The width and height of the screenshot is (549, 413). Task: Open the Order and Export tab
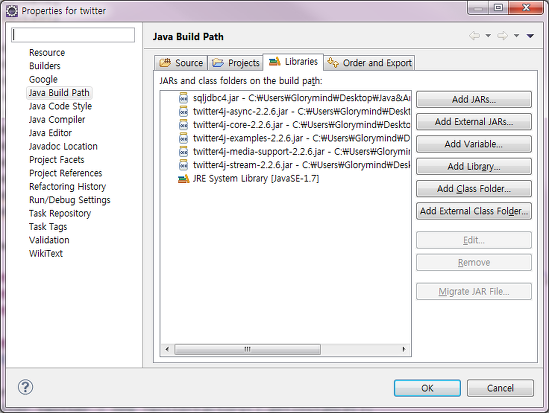pyautogui.click(x=369, y=63)
